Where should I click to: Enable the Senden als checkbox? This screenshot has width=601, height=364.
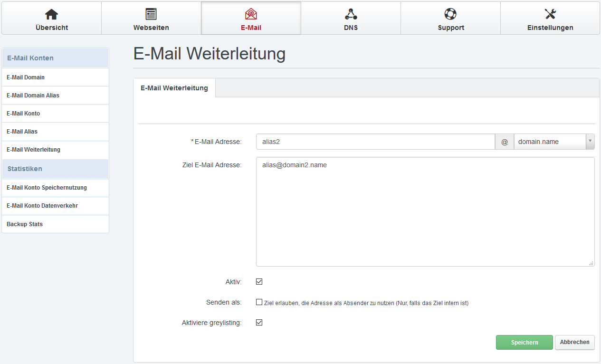(259, 302)
